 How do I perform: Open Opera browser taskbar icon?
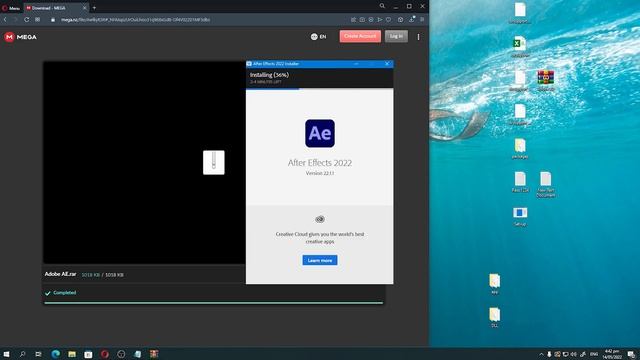105,354
